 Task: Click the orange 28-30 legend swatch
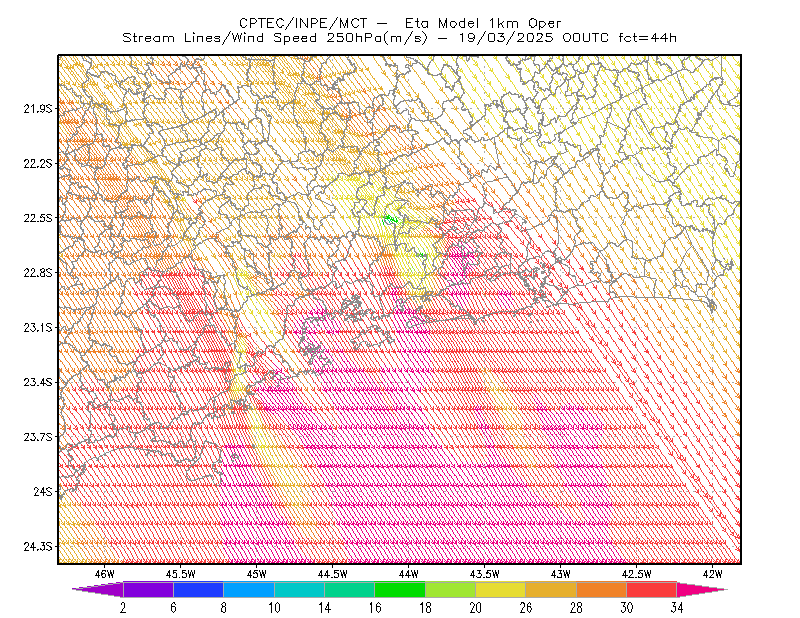602,589
